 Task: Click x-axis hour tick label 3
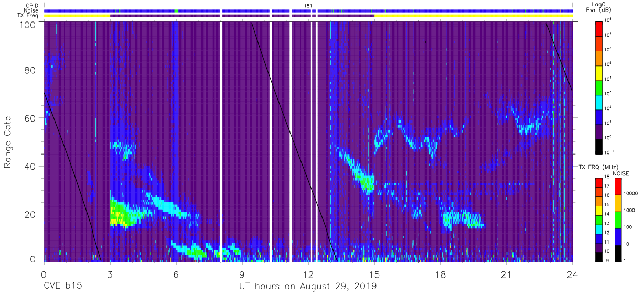[110, 274]
